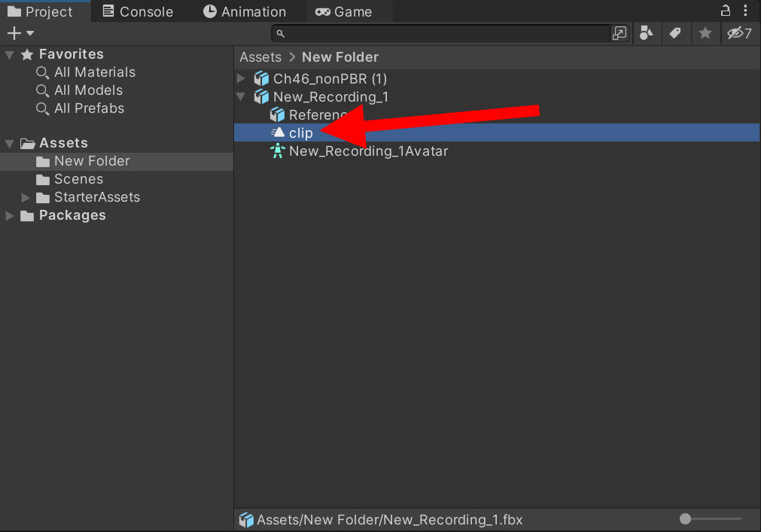Screen dimensions: 761x532
Task: Click the animation clip icon beside clip
Action: click(278, 132)
